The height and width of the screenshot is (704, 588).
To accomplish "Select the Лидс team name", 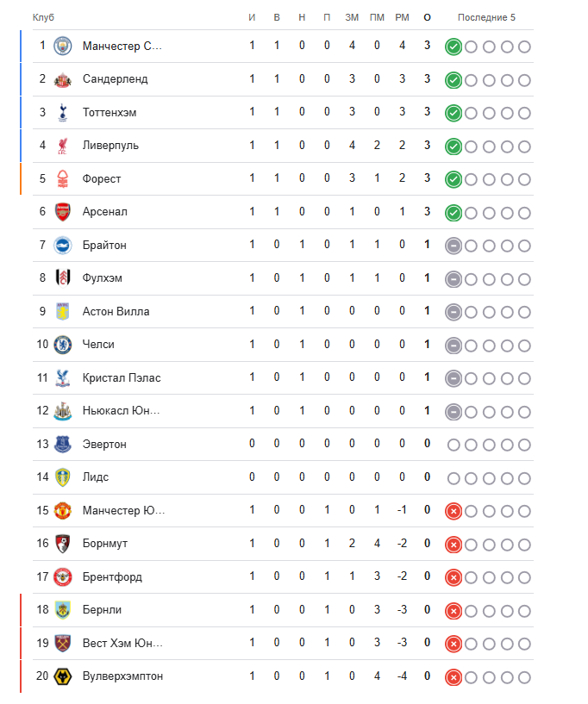I will coord(96,477).
